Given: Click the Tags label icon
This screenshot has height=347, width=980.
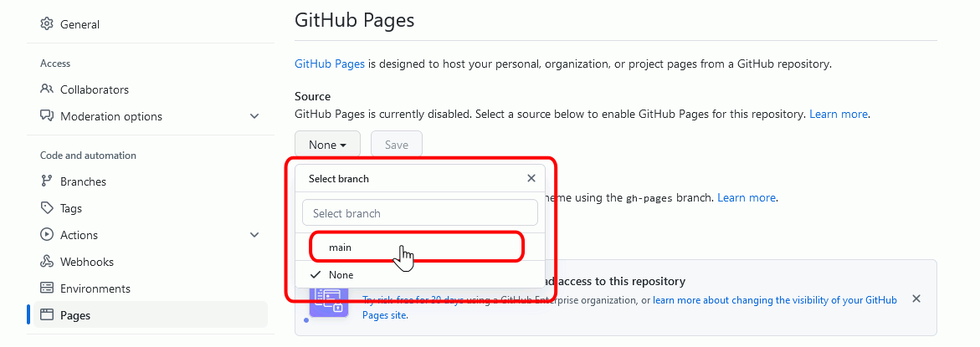Looking at the screenshot, I should point(46,208).
